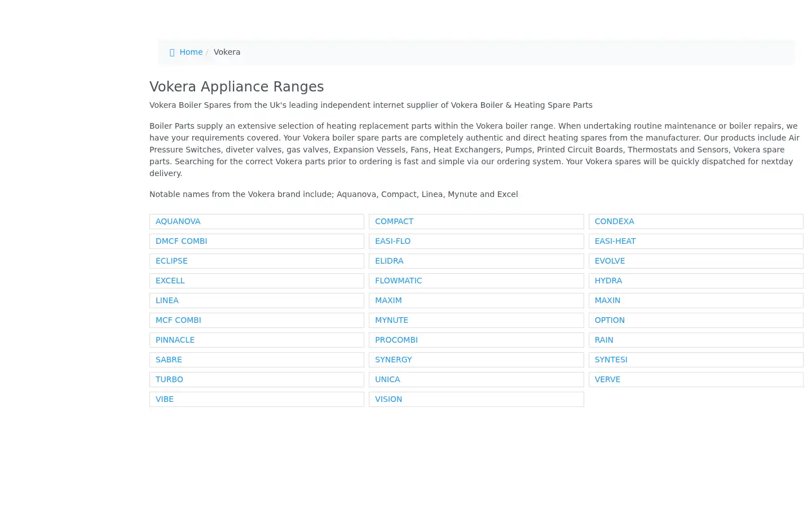
Task: Select the PINNACLE range link
Action: [257, 340]
